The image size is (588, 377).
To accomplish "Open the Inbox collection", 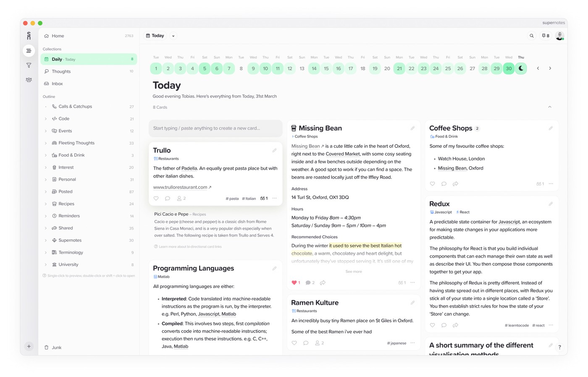I will point(57,84).
